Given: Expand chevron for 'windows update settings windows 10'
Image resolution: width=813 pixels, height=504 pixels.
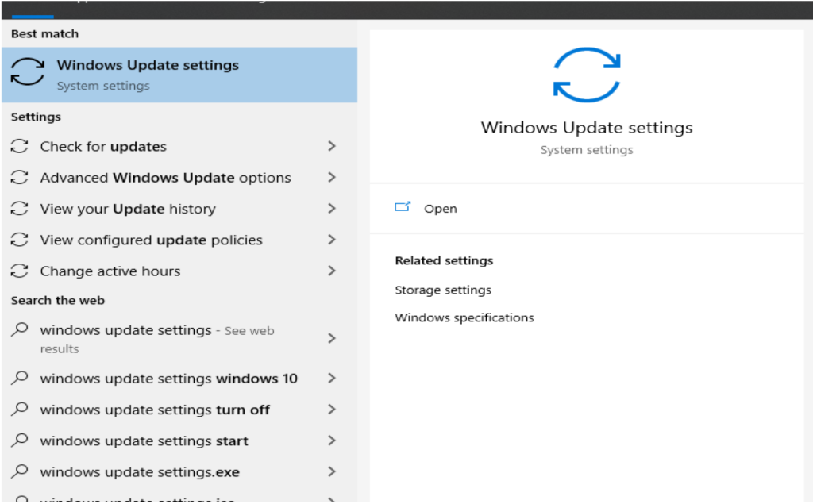Looking at the screenshot, I should click(332, 378).
